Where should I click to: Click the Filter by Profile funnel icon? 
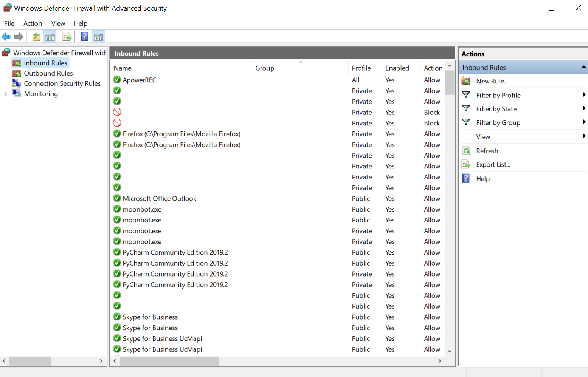tap(466, 95)
